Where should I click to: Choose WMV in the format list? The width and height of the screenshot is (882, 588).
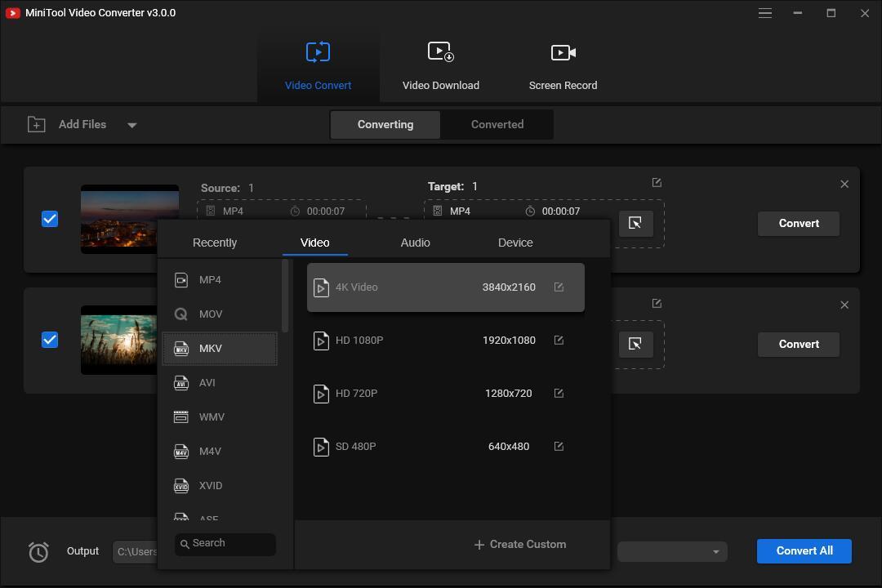click(x=220, y=417)
